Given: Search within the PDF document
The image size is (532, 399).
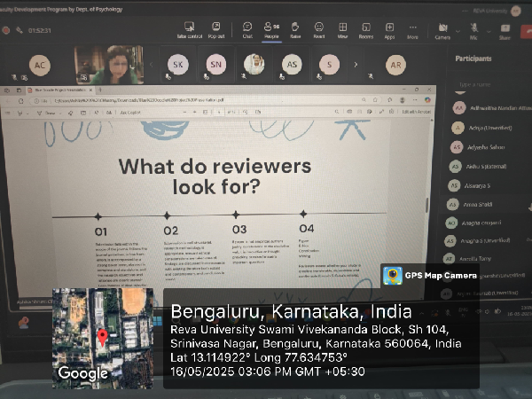Looking at the screenshot, I should click(337, 112).
